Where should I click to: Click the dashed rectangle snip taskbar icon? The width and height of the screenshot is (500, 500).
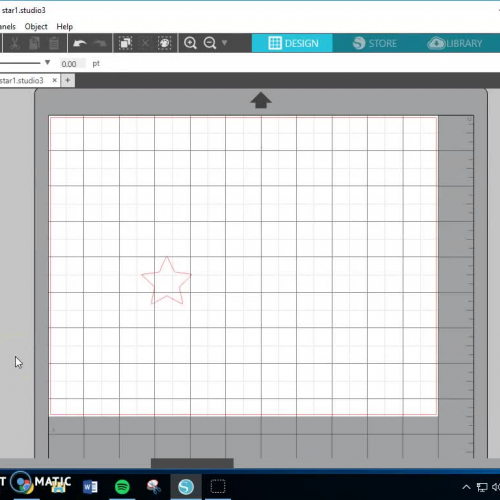pos(218,487)
